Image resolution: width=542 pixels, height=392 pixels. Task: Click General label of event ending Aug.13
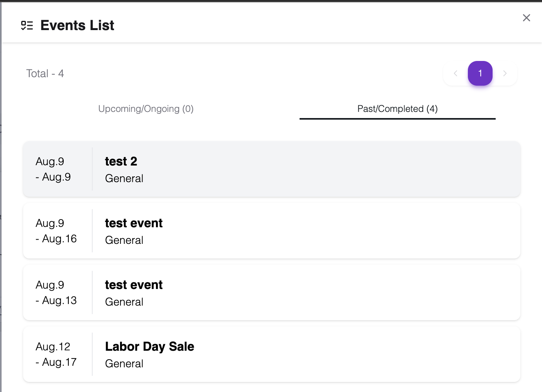click(x=124, y=302)
